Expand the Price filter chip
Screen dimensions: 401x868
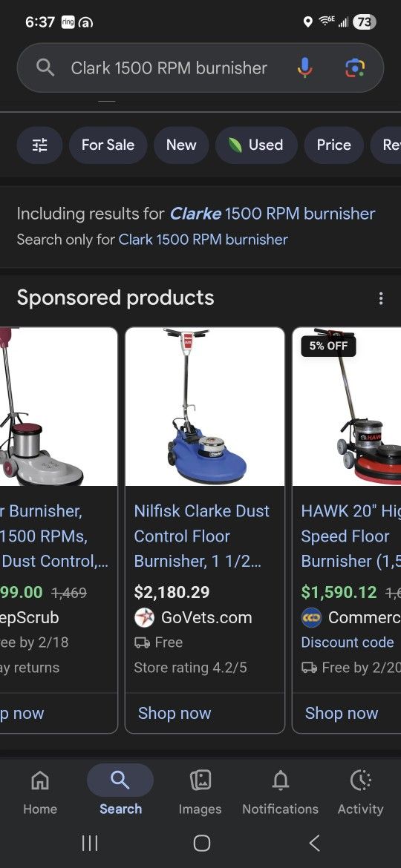tap(334, 145)
